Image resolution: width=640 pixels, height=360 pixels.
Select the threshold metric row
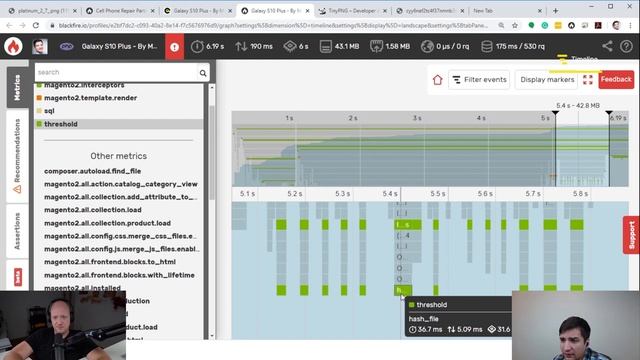(x=118, y=124)
